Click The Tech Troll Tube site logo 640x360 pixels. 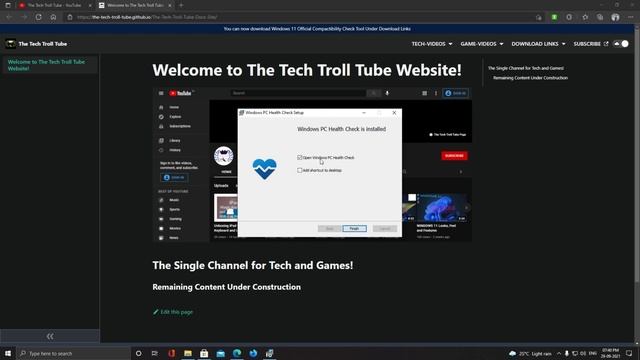point(11,44)
